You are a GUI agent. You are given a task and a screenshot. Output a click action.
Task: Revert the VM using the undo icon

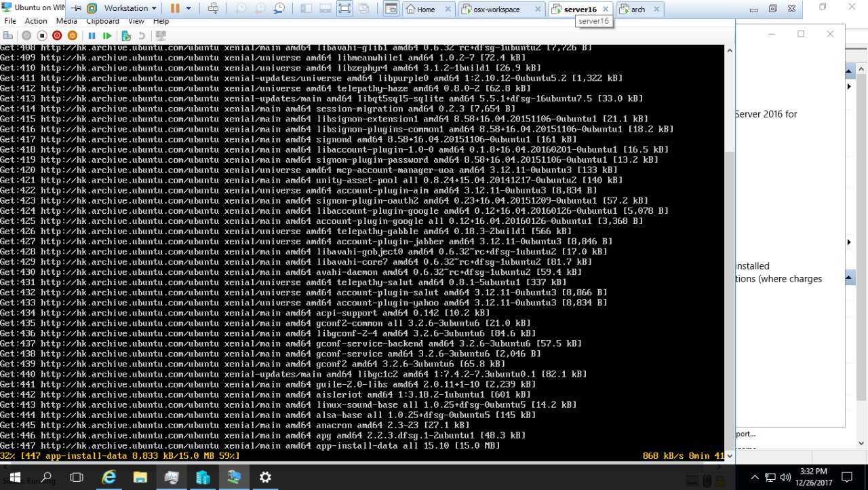(x=142, y=35)
